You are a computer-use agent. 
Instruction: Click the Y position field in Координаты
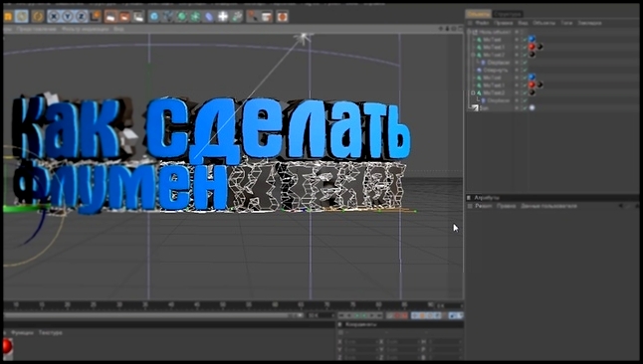360,350
